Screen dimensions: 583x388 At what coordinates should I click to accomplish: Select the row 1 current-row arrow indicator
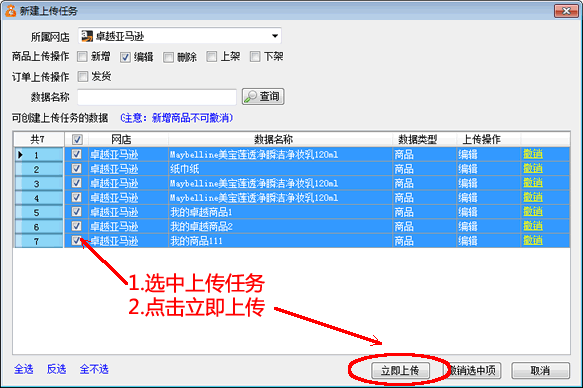pyautogui.click(x=20, y=155)
